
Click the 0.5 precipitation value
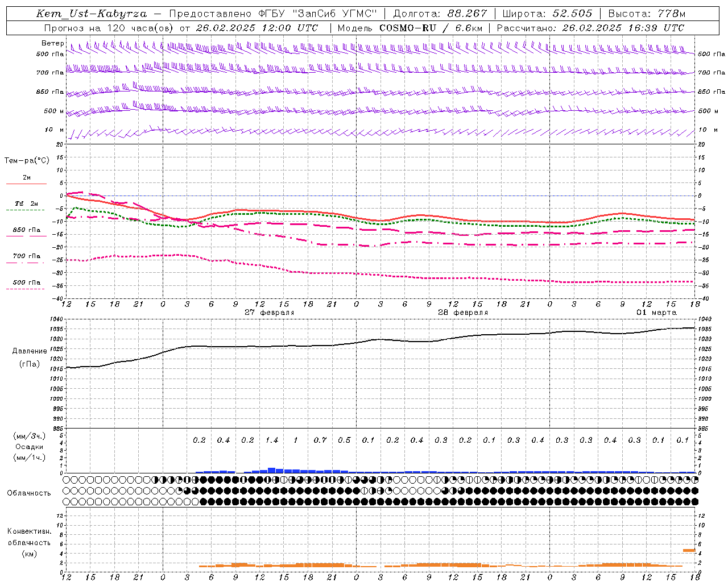pyautogui.click(x=344, y=440)
